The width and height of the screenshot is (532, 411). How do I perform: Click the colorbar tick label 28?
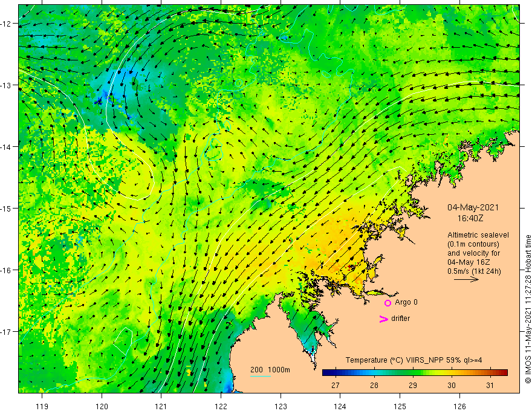374,386
